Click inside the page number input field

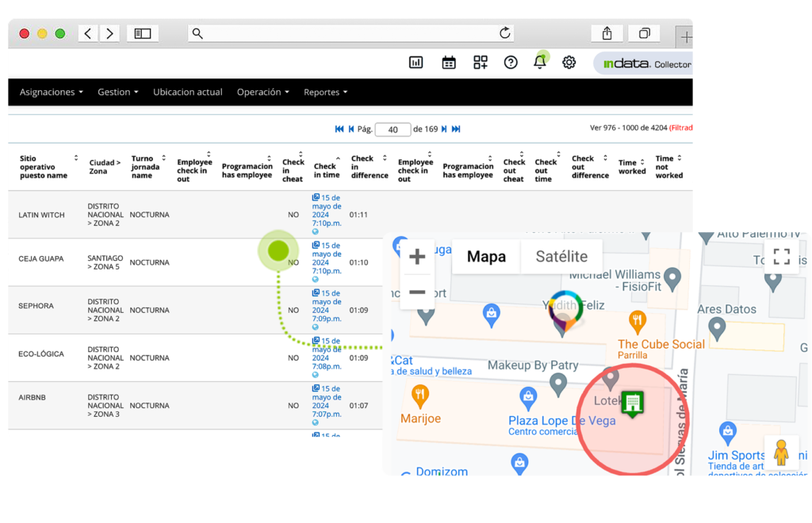pos(393,128)
